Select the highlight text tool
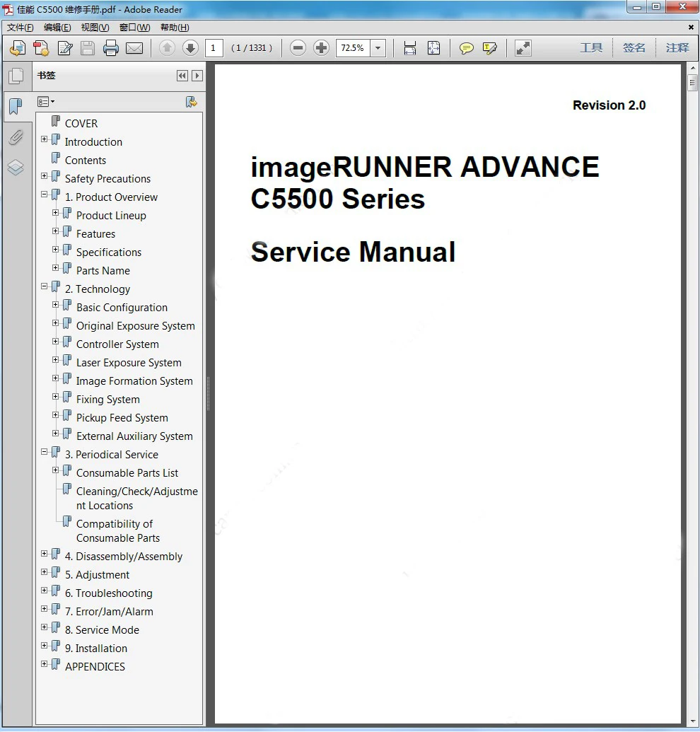700x732 pixels. click(x=489, y=47)
